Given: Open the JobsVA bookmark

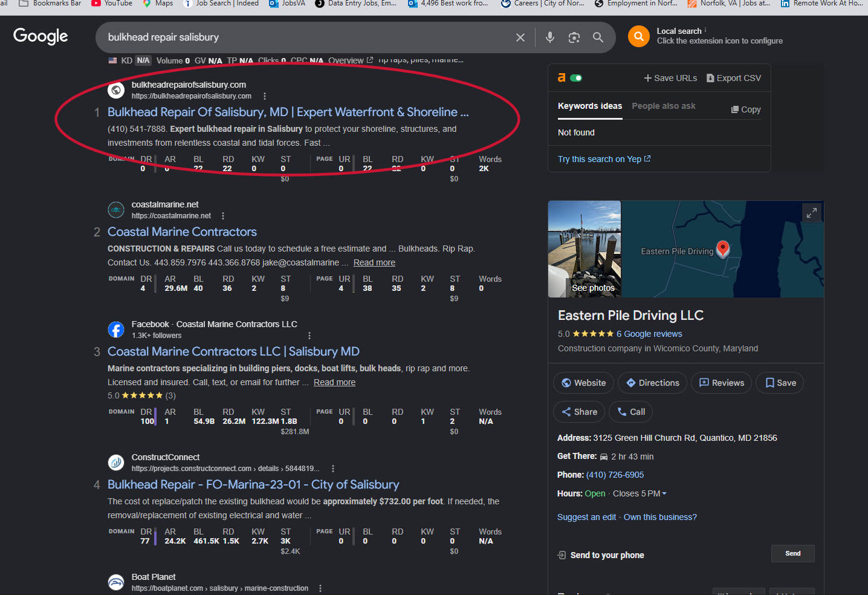Looking at the screenshot, I should tap(287, 3).
